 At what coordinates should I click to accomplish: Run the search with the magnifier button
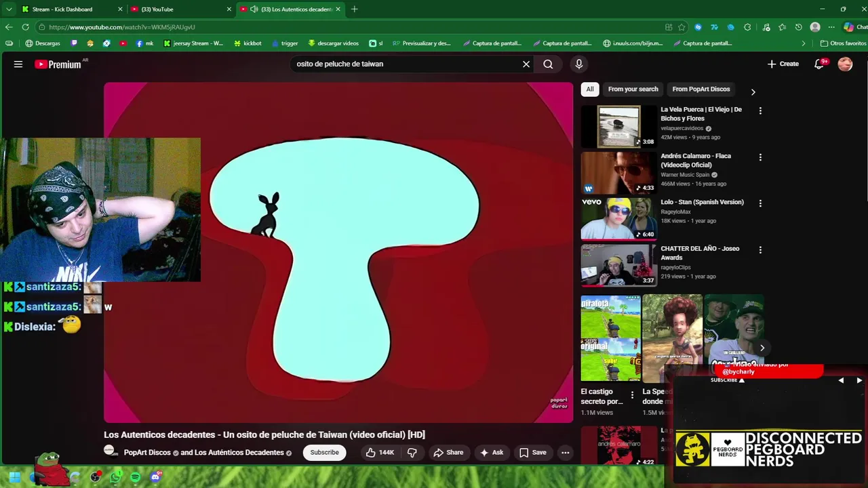(548, 64)
